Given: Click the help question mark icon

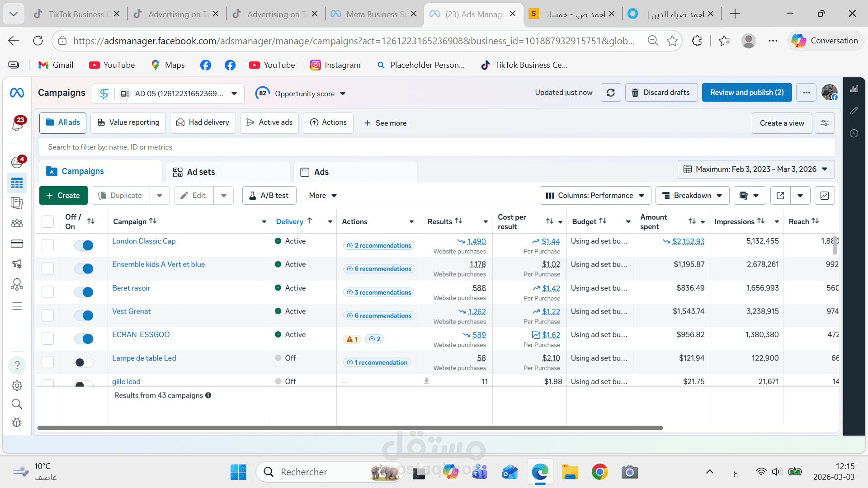Looking at the screenshot, I should point(17,365).
